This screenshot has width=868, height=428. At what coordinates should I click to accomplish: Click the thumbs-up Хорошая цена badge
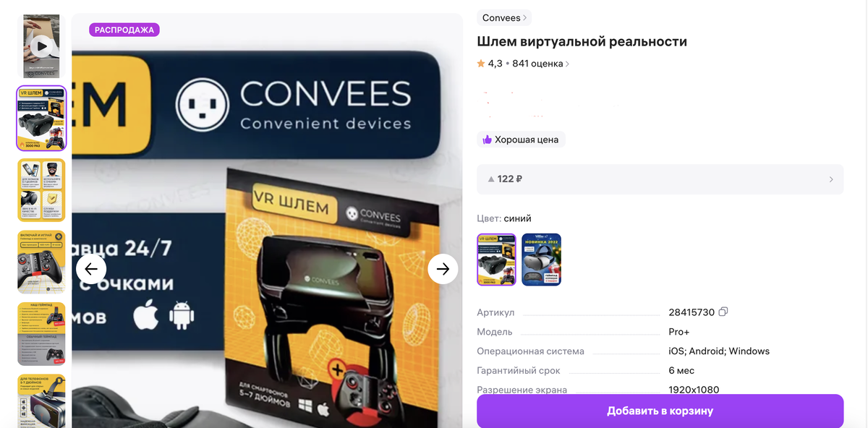521,140
